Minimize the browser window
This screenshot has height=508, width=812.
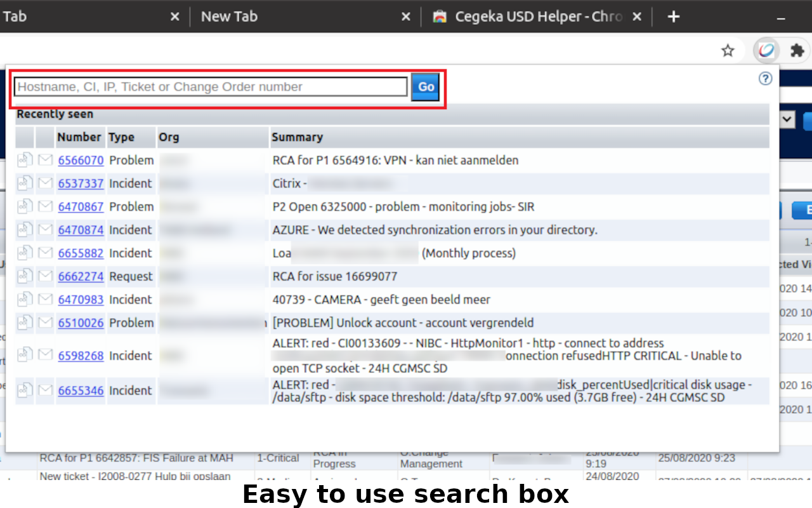pos(782,17)
